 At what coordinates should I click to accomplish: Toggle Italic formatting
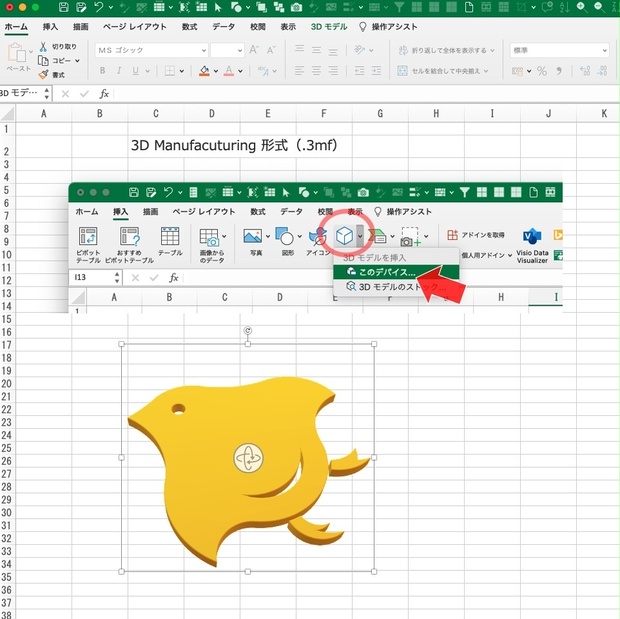pyautogui.click(x=119, y=71)
